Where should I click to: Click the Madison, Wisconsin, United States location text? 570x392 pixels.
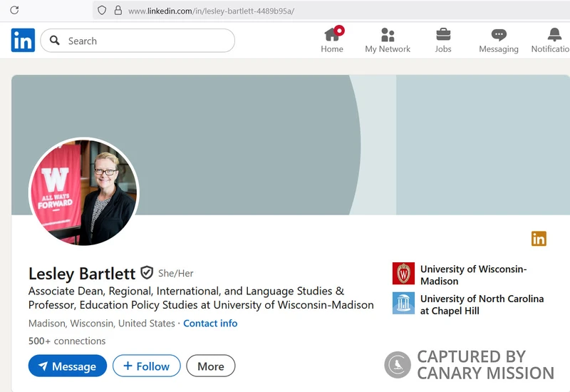coord(102,324)
